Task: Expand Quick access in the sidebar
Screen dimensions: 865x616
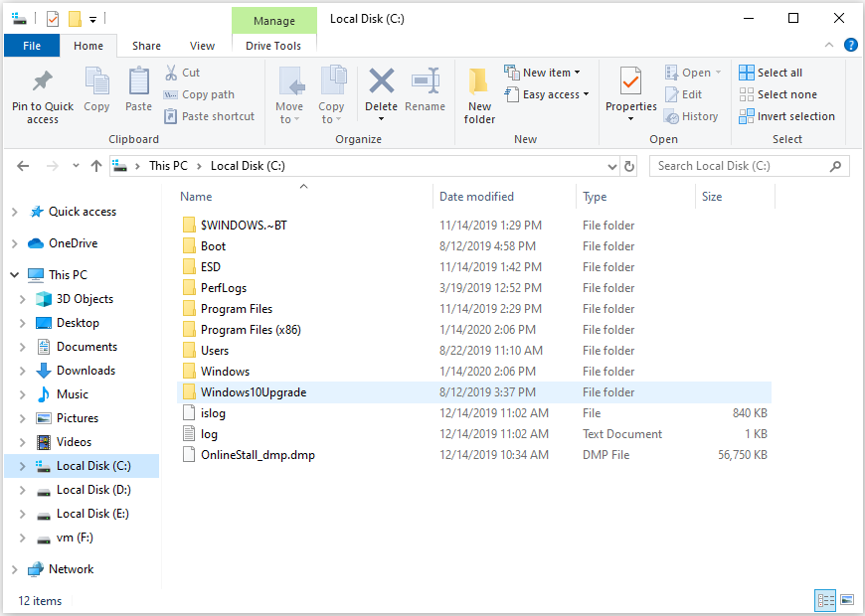Action: click(x=14, y=212)
